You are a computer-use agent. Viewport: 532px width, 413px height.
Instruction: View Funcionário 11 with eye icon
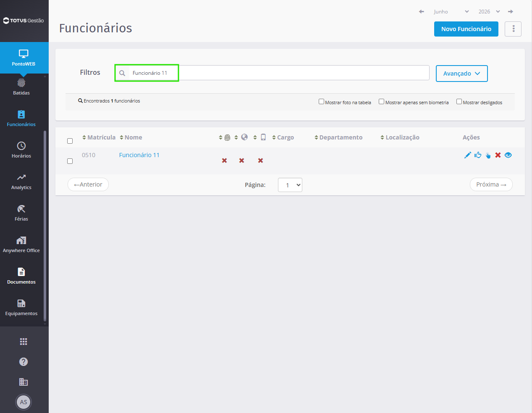508,155
